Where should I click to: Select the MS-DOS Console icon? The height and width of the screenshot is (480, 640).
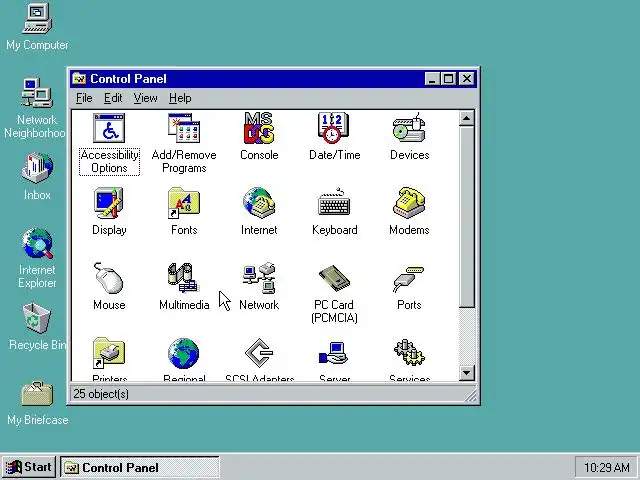point(259,128)
